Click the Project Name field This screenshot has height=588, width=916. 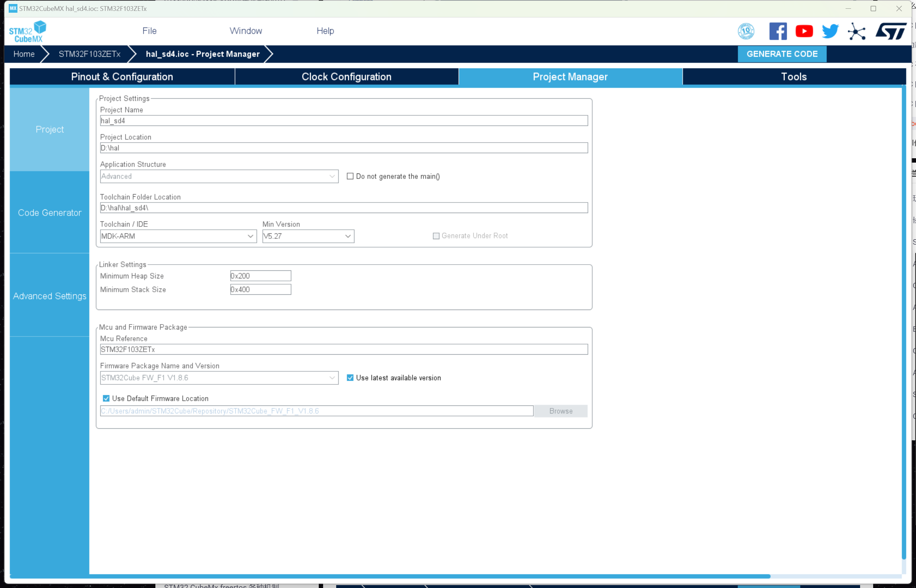pos(344,121)
